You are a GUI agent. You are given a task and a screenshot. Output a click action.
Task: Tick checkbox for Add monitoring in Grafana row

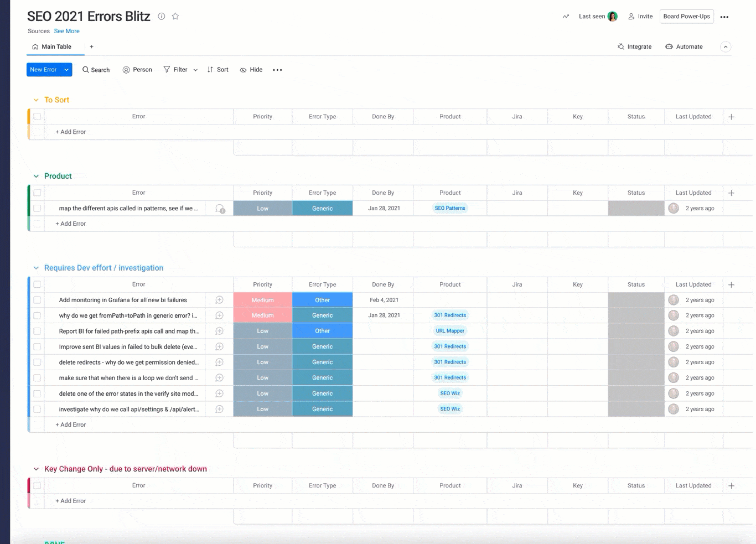37,300
